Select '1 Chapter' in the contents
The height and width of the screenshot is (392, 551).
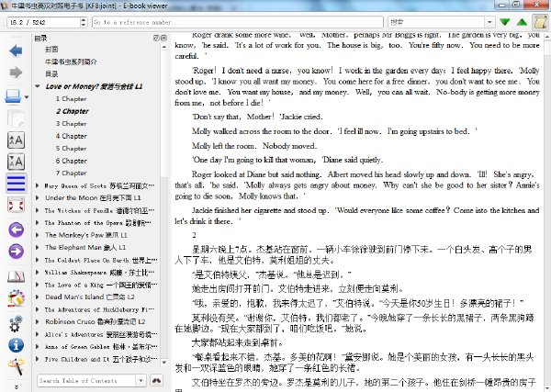(71, 99)
